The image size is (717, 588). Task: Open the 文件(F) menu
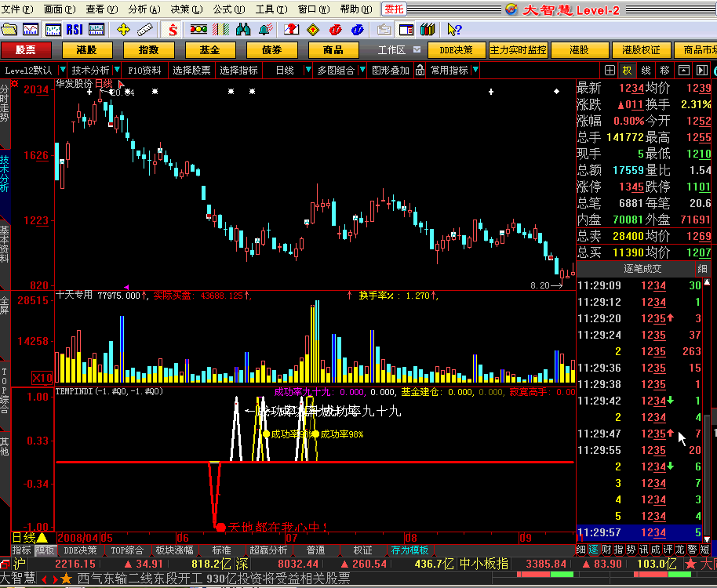[17, 9]
